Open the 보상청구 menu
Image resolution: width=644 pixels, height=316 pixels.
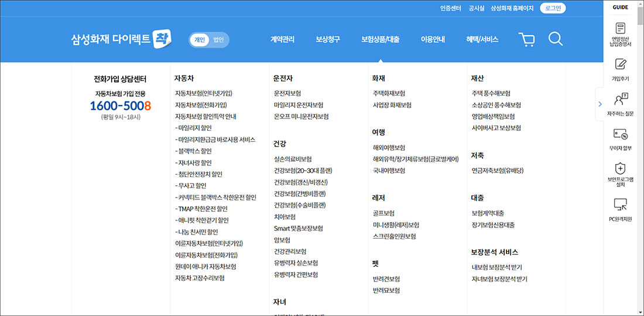[328, 39]
